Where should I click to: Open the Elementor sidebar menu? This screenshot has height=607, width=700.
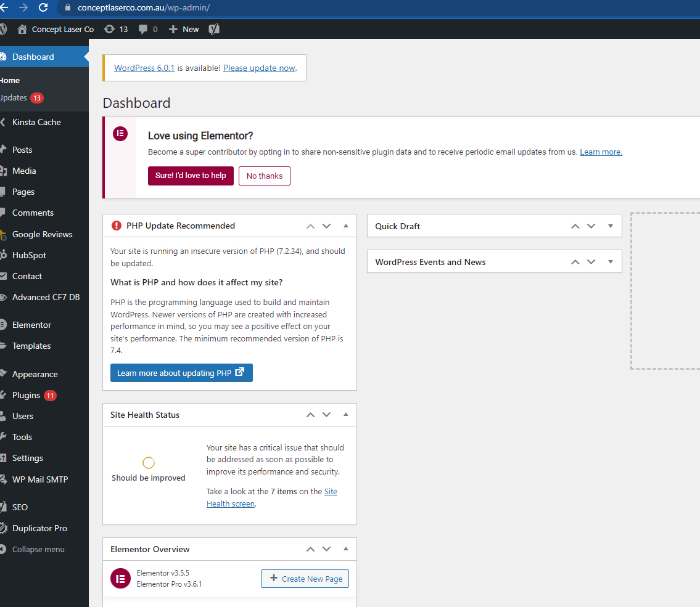coord(44,325)
